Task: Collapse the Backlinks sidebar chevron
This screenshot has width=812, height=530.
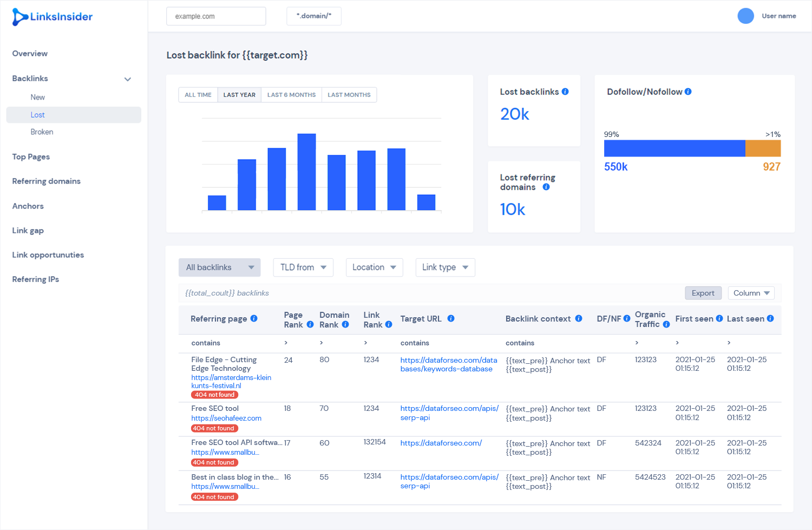Action: coord(128,79)
